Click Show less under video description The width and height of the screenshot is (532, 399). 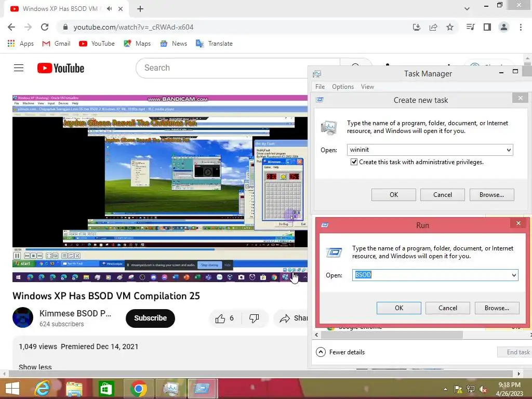point(35,367)
